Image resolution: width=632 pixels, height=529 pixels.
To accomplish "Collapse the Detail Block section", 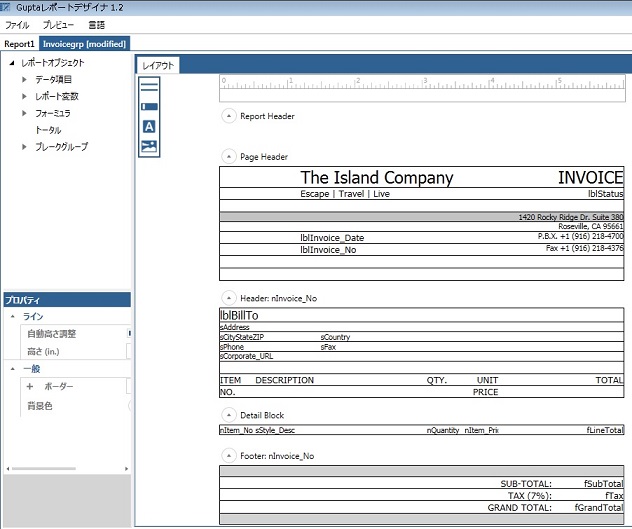I will (x=229, y=415).
